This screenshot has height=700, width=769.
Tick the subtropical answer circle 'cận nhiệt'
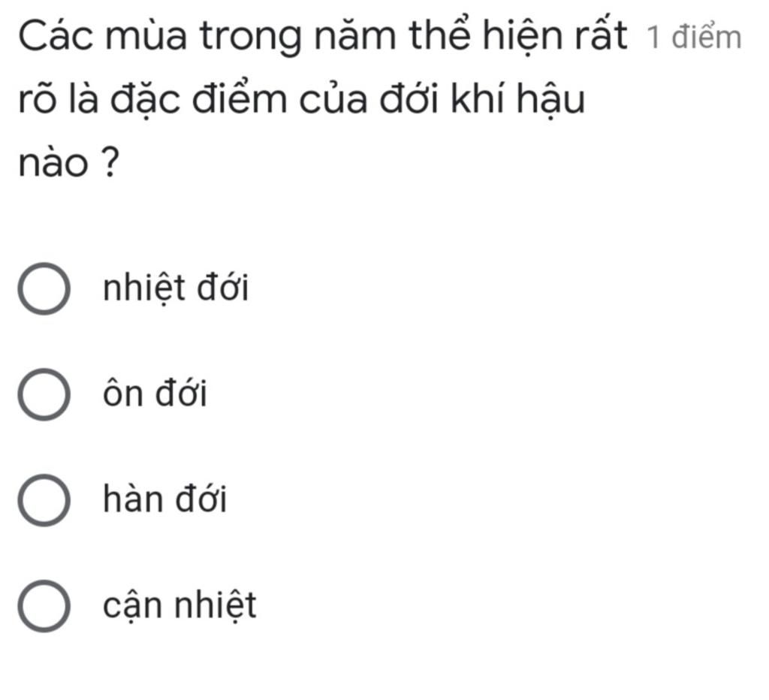click(44, 606)
